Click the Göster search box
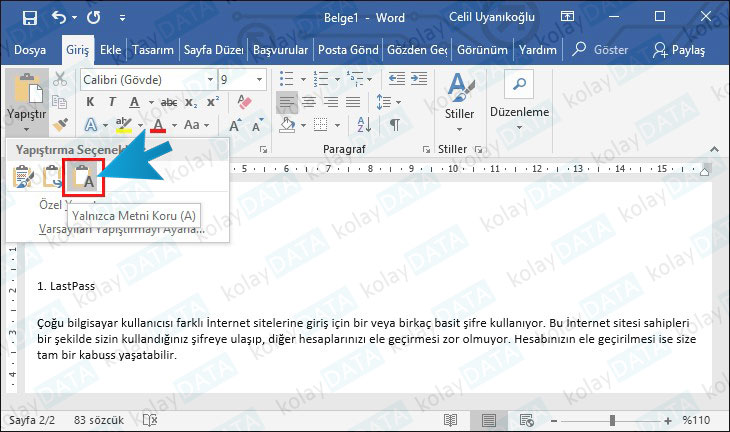Viewport: 730px width, 432px height. pyautogui.click(x=601, y=49)
